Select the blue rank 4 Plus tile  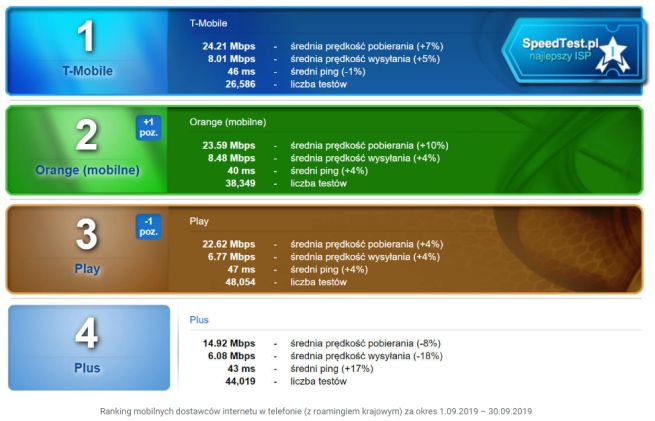(89, 347)
